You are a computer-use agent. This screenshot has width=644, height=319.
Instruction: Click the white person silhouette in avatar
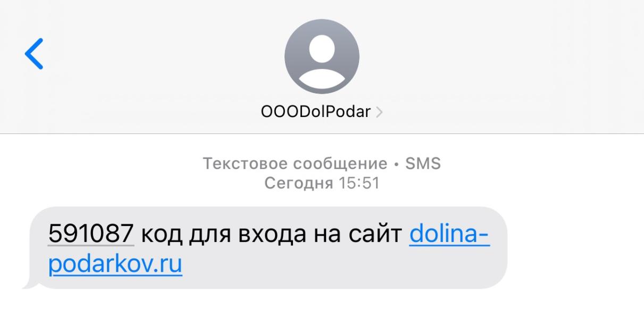click(x=322, y=61)
